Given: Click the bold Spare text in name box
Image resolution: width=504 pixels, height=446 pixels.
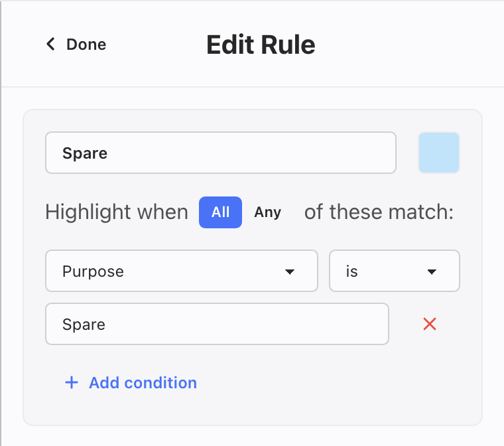Looking at the screenshot, I should [85, 153].
